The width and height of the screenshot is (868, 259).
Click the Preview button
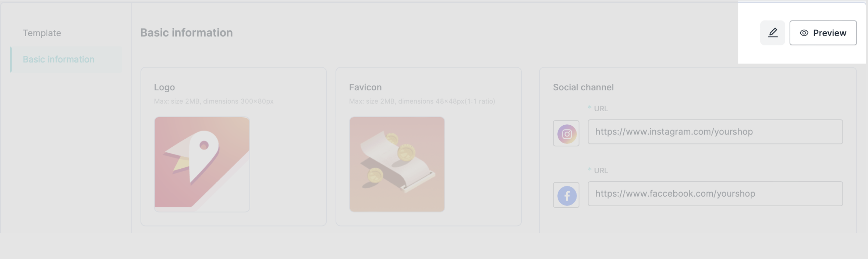823,33
